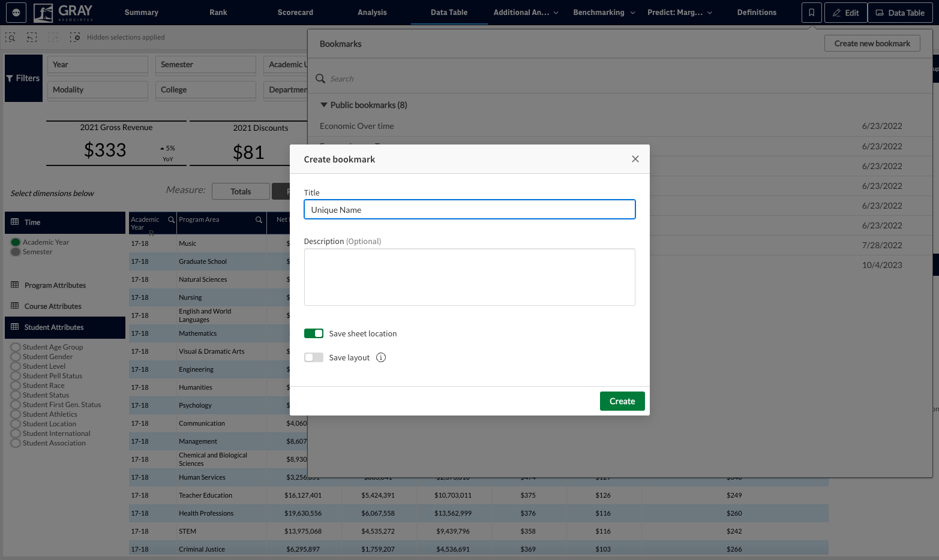Switch to the Analysis tab
This screenshot has height=560, width=939.
pyautogui.click(x=372, y=13)
